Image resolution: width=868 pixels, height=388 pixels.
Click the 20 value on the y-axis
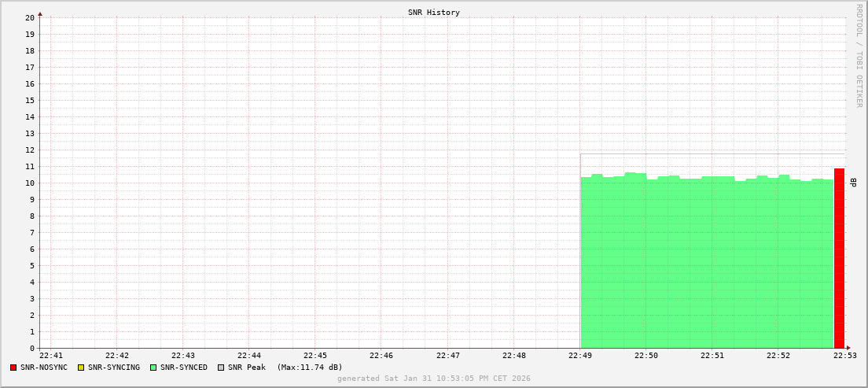tap(29, 17)
